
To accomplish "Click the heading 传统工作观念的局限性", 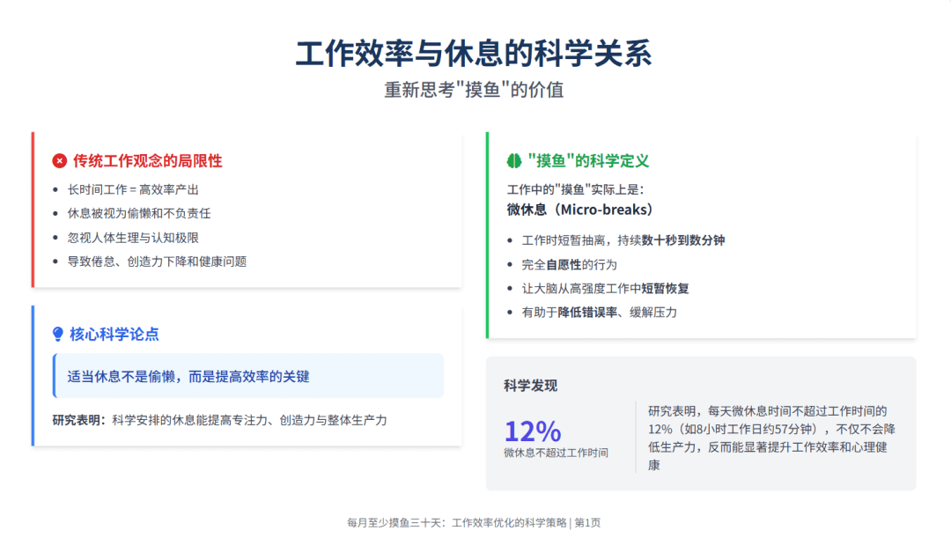I will 147,161.
